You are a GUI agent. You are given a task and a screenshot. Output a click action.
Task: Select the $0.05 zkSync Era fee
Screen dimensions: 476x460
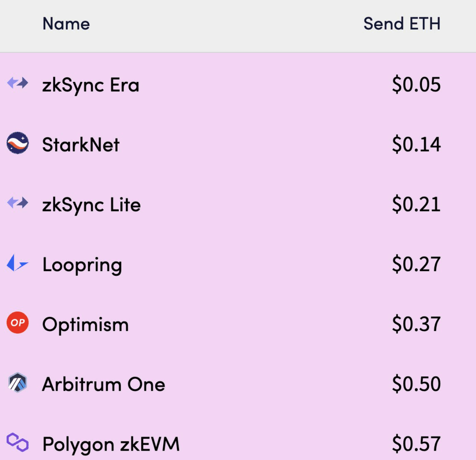[416, 84]
